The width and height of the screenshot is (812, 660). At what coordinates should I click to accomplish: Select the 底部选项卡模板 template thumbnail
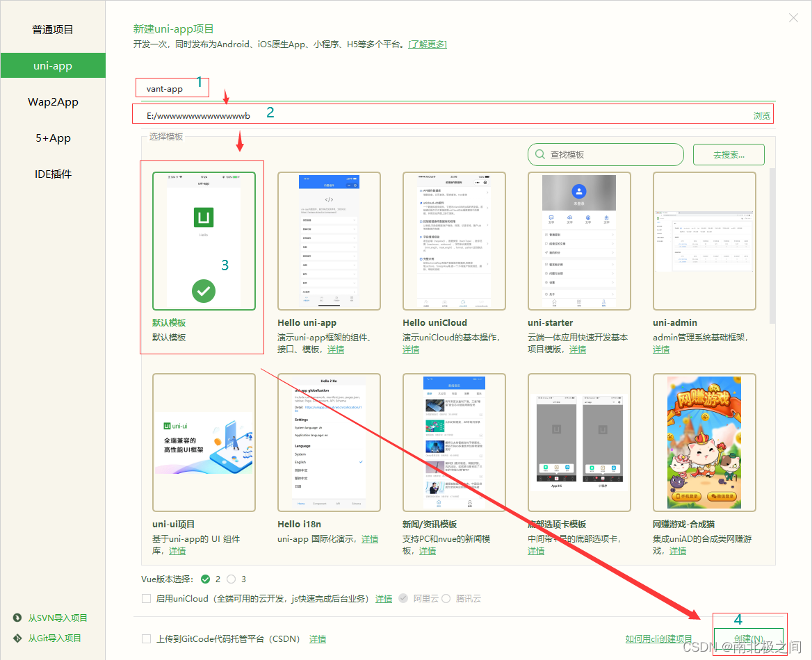pos(579,443)
